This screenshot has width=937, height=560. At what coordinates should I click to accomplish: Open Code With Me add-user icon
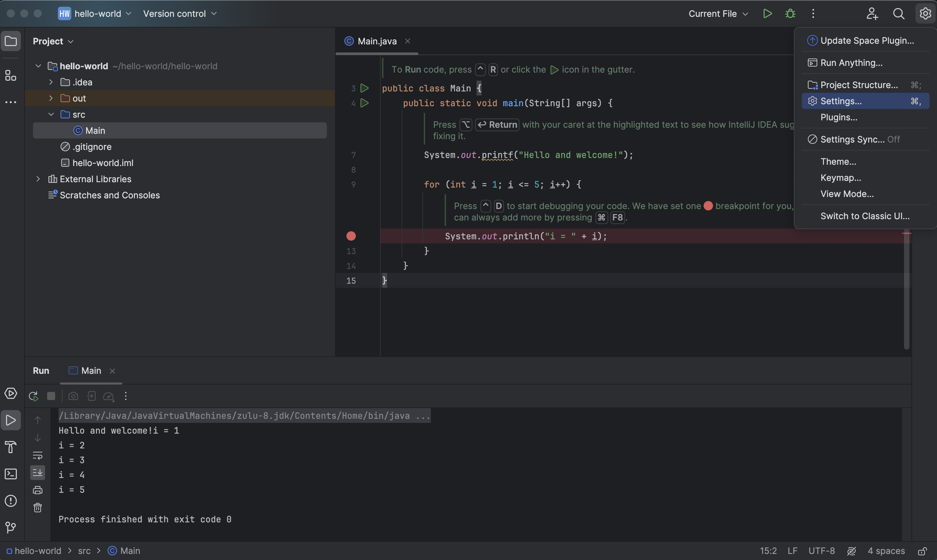[872, 13]
